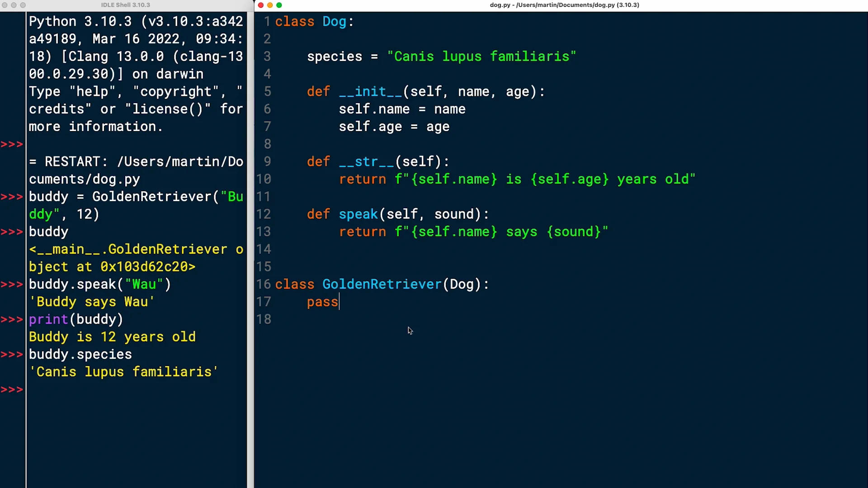Viewport: 868px width, 488px height.
Task: Click the "Canis lupus familiaris" string in editor
Action: click(x=481, y=56)
